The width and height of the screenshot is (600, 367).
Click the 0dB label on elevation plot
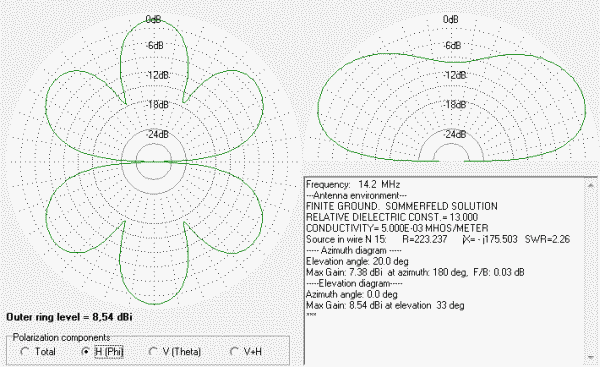point(451,19)
